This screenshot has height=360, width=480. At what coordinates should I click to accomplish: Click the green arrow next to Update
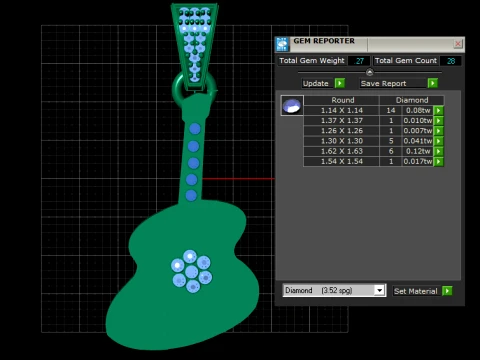click(340, 83)
